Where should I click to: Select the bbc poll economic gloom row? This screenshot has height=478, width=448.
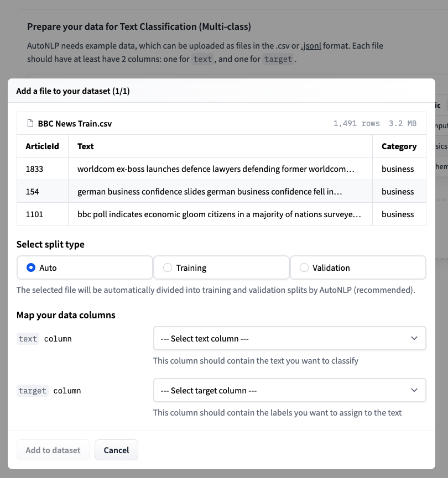click(x=220, y=214)
